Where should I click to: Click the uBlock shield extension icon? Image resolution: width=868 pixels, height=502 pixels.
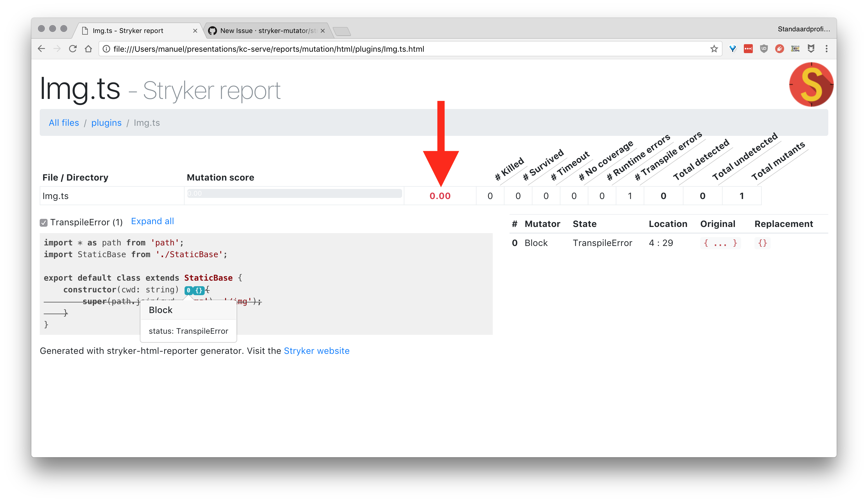tap(764, 49)
